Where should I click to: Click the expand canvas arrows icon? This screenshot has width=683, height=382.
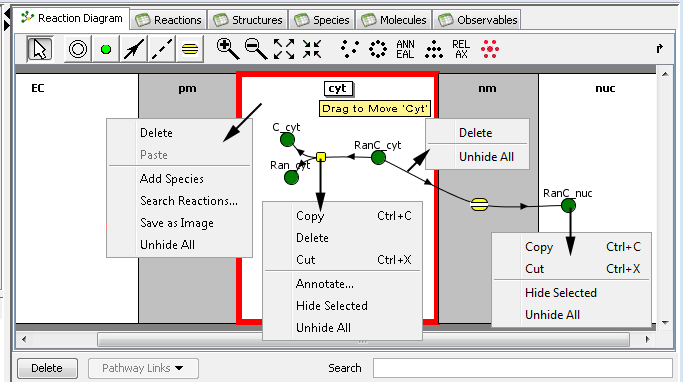[284, 49]
